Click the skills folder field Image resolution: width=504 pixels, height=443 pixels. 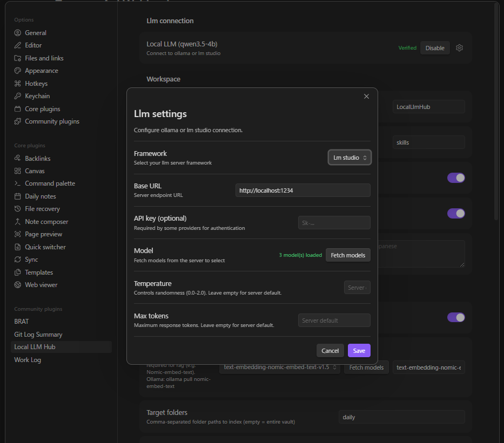[x=429, y=142]
